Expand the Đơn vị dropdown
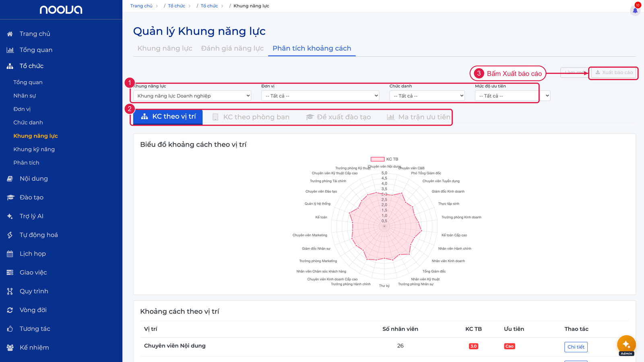 pyautogui.click(x=320, y=96)
